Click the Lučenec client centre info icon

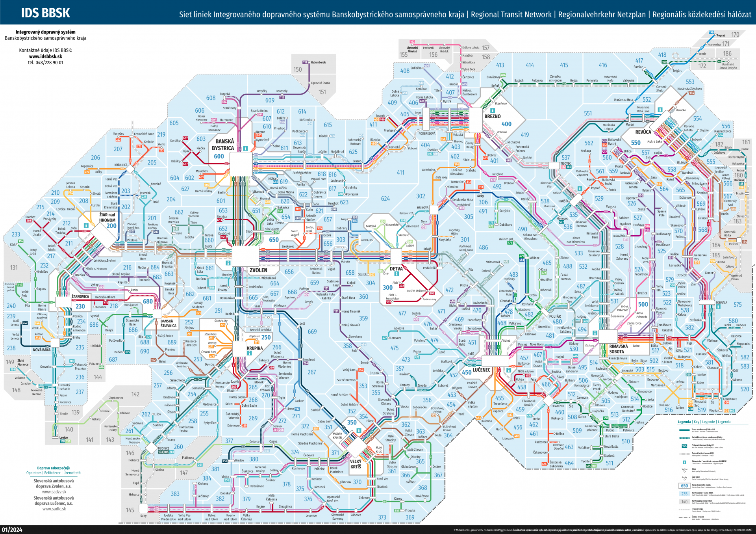click(508, 370)
